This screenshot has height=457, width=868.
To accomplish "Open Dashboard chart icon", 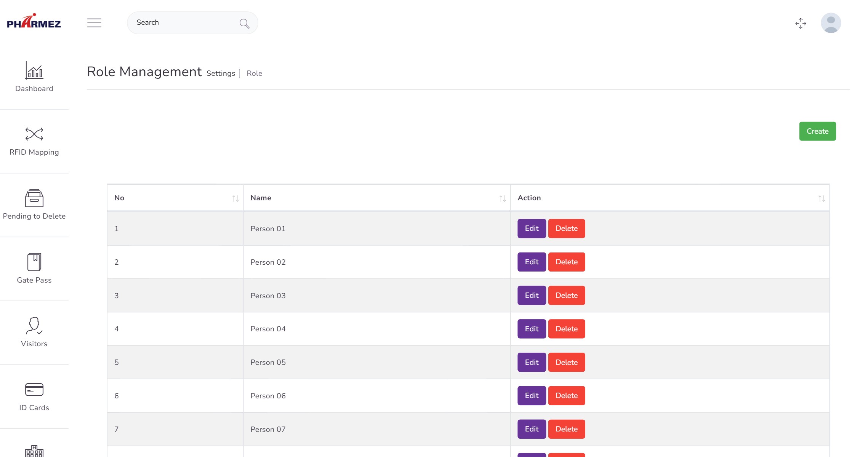I will pos(34,70).
